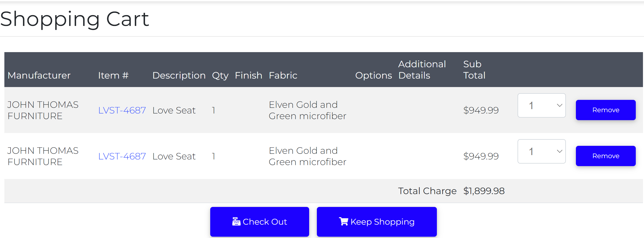644x238 pixels.
Task: Select the Keep Shopping button
Action: 377,222
